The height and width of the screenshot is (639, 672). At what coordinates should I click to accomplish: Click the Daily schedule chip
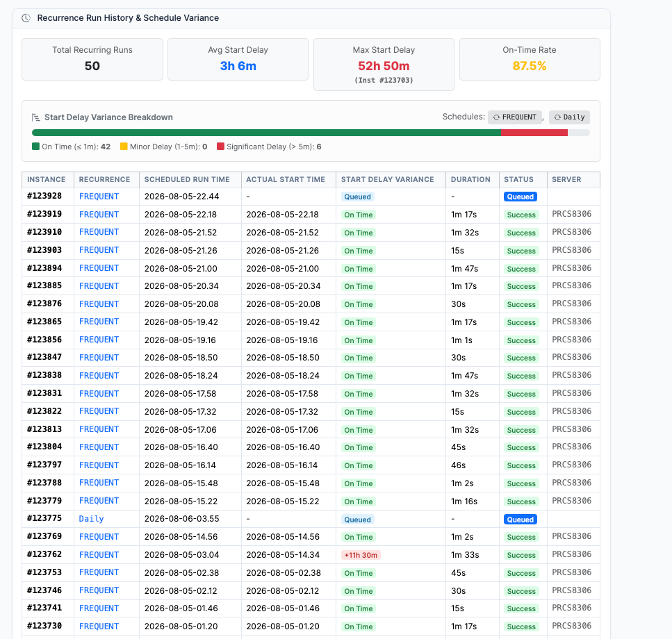[x=569, y=117]
